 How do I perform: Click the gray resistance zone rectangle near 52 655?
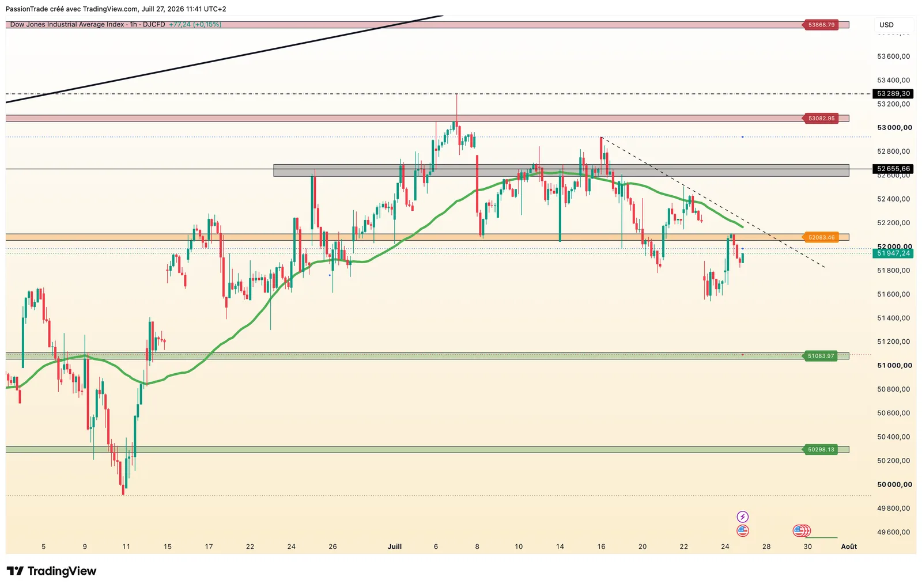[x=561, y=170]
